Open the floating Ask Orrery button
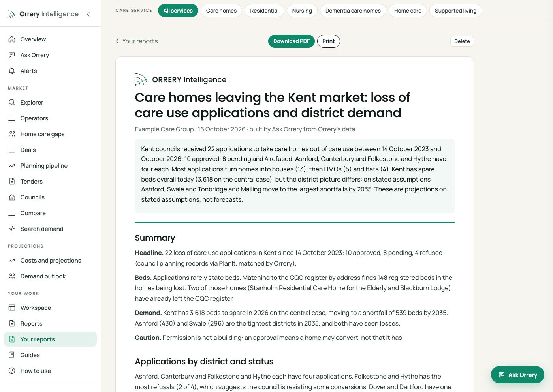Image resolution: width=553 pixels, height=392 pixels. coord(517,375)
